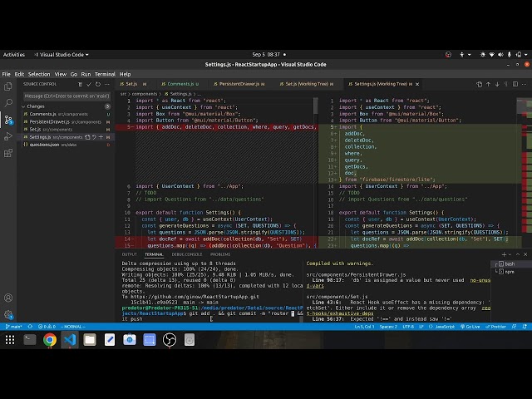Open the View menu
The width and height of the screenshot is (532, 399).
tap(61, 74)
